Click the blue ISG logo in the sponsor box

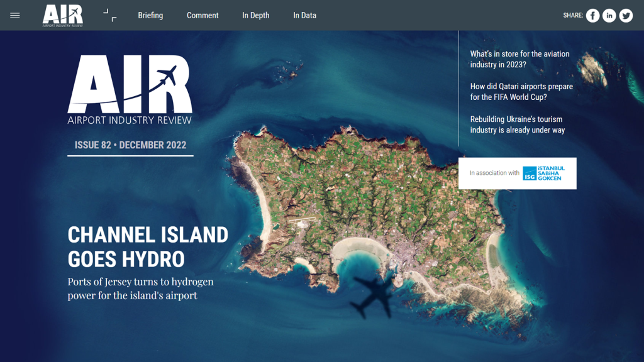pos(544,173)
